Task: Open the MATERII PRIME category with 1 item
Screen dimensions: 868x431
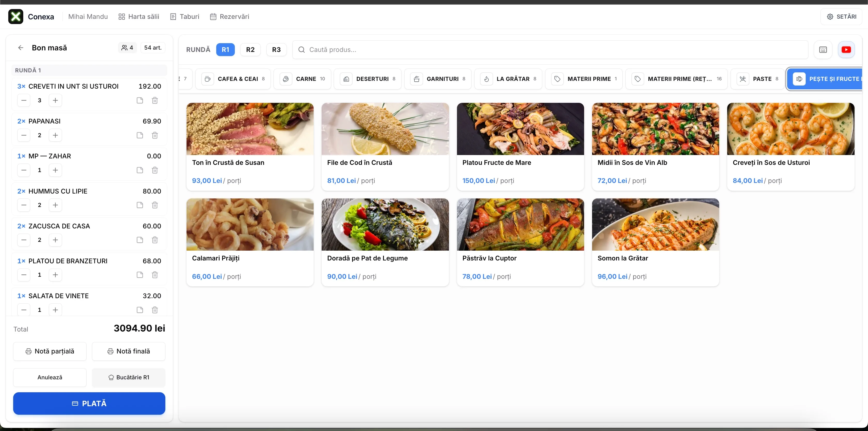Action: [x=584, y=79]
